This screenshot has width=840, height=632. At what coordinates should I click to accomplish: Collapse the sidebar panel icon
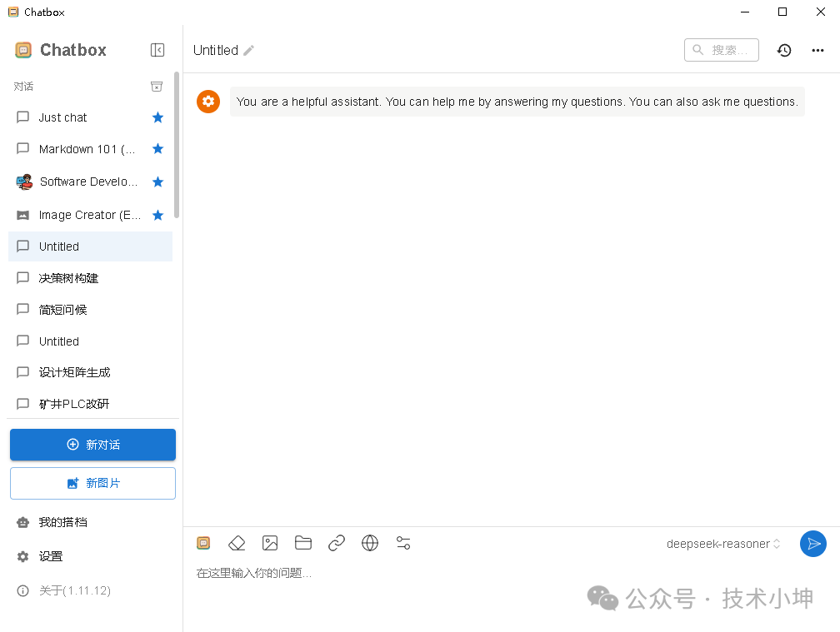point(157,50)
